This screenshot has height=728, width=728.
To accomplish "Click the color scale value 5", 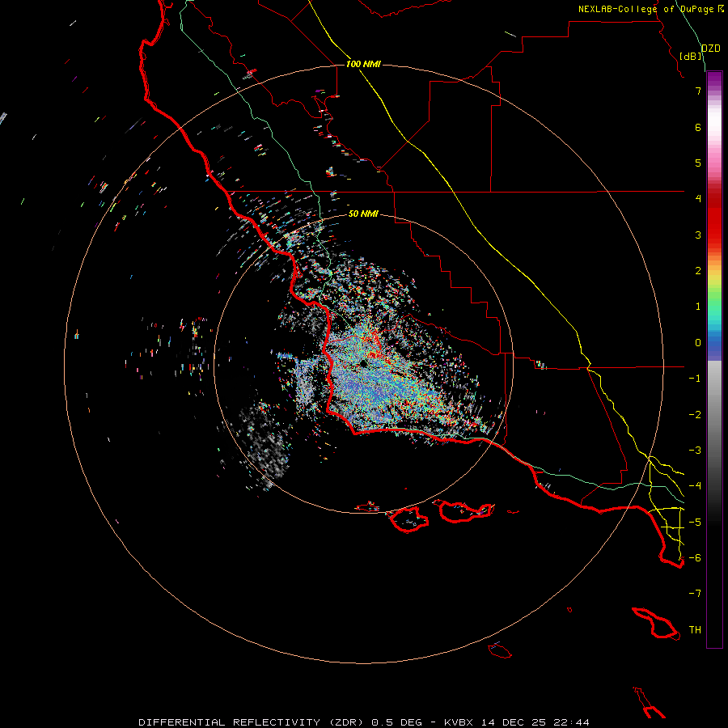I will [x=698, y=163].
